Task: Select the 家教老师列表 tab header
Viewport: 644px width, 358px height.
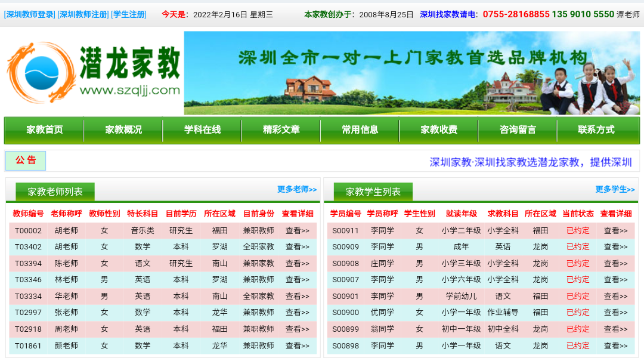Action: click(x=55, y=192)
